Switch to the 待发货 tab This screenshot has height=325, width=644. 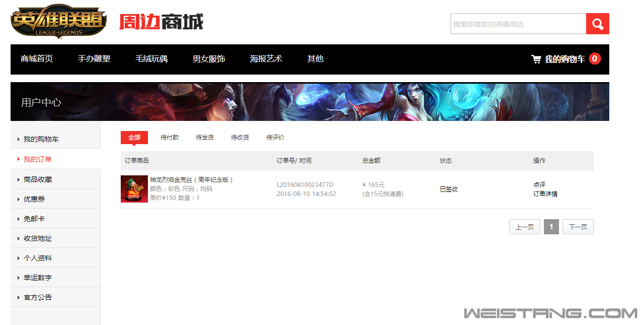tap(205, 138)
